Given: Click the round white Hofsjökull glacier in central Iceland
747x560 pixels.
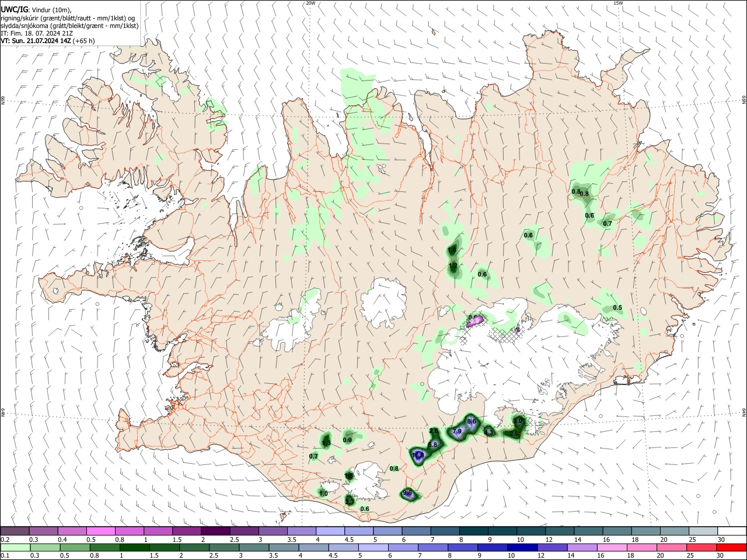Looking at the screenshot, I should (383, 302).
